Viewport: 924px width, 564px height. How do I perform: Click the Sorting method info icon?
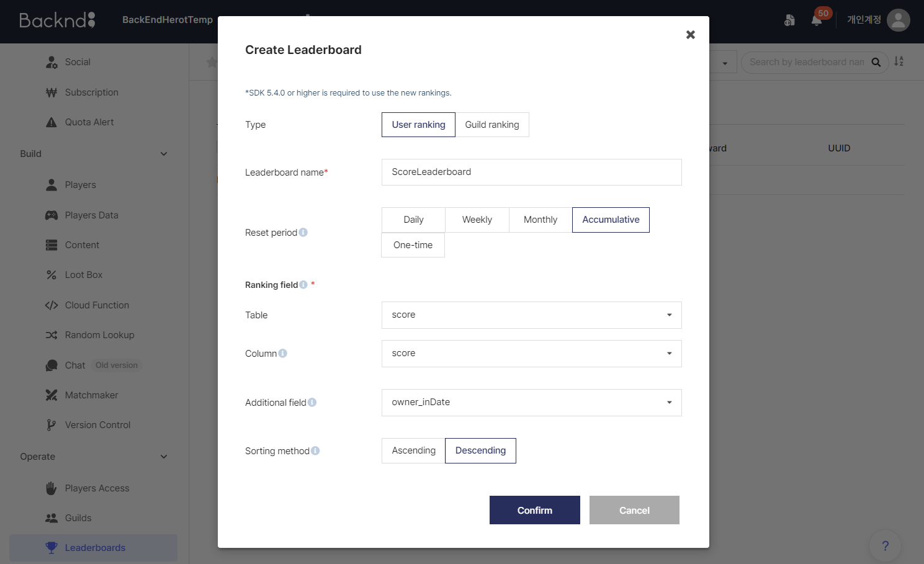(x=315, y=451)
